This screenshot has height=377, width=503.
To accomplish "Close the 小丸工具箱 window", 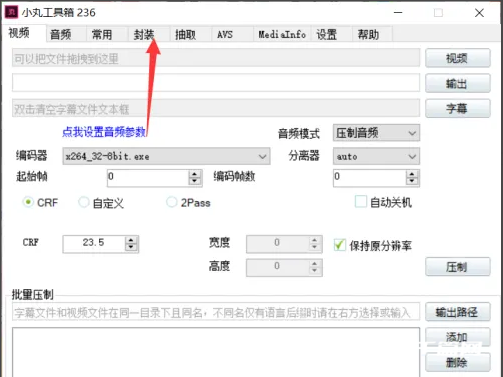I will [479, 13].
